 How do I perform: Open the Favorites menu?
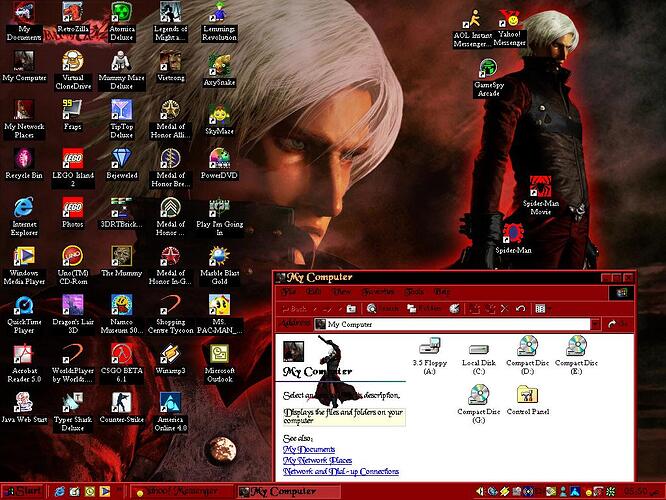[378, 292]
